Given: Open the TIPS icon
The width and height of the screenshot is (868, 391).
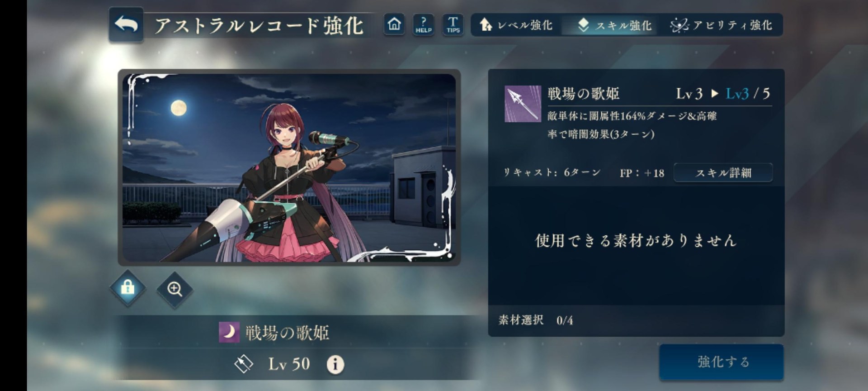Looking at the screenshot, I should pos(453,24).
